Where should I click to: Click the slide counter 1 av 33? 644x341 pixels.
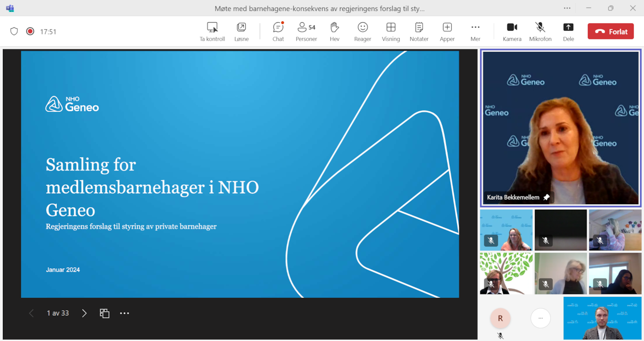pos(57,313)
